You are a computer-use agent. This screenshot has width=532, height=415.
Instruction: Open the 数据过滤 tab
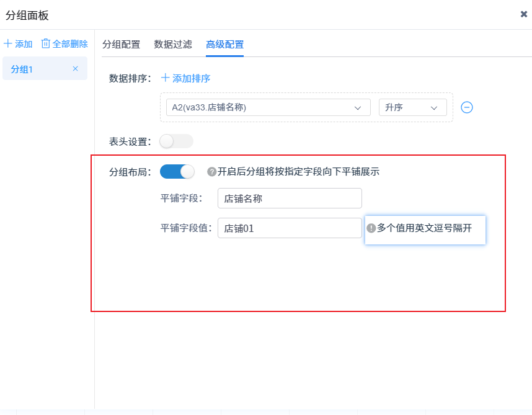pyautogui.click(x=173, y=45)
